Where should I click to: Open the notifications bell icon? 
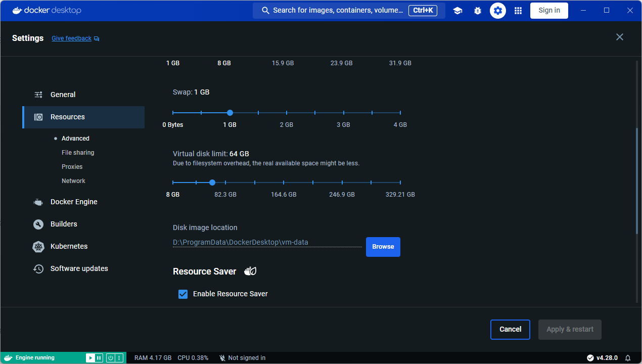[628, 358]
